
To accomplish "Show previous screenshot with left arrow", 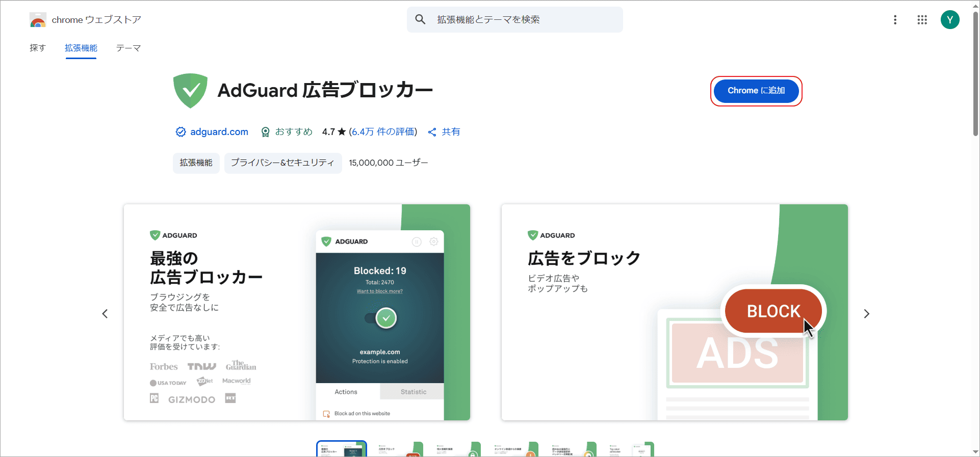I will (105, 314).
